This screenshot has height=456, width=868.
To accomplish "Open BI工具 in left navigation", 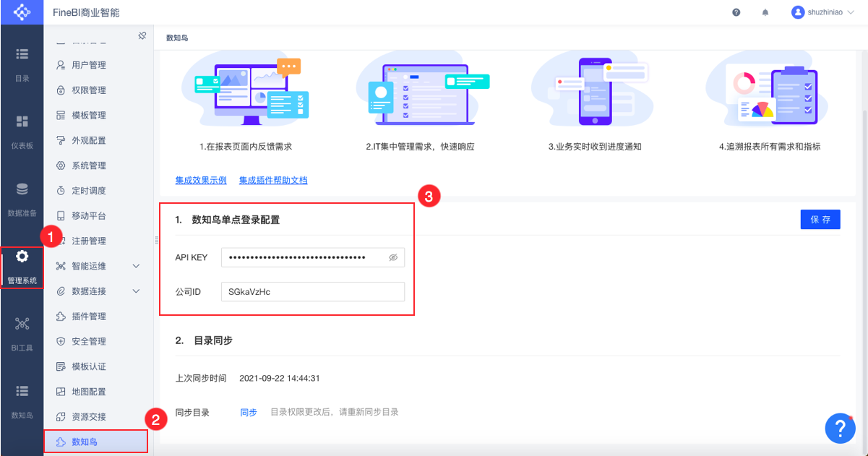I will (22, 334).
